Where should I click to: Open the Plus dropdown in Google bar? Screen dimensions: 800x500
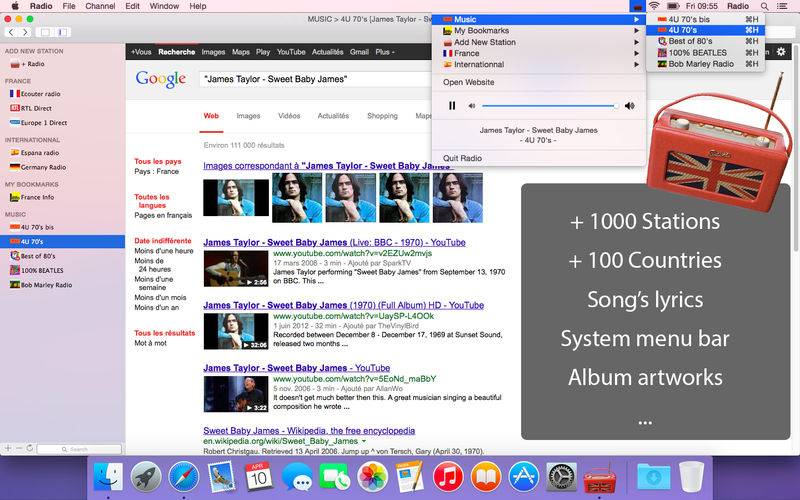[385, 52]
